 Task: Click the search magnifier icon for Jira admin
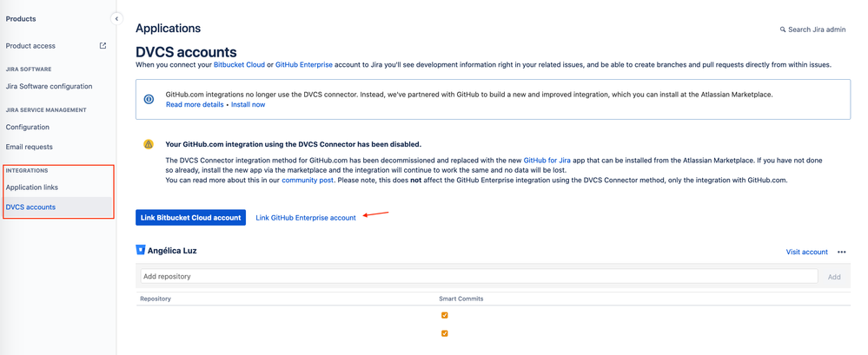pos(783,30)
